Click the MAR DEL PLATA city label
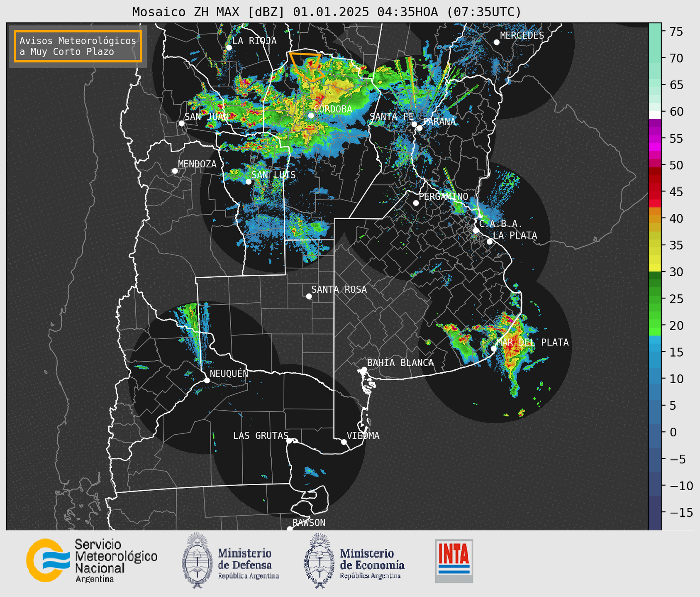 pos(533,342)
